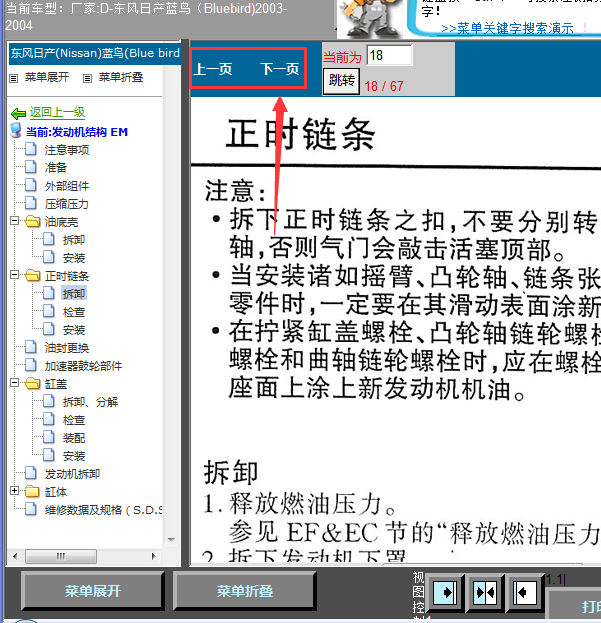This screenshot has height=623, width=601.
Task: Click the 油底壳 folder icon
Action: [x=33, y=221]
